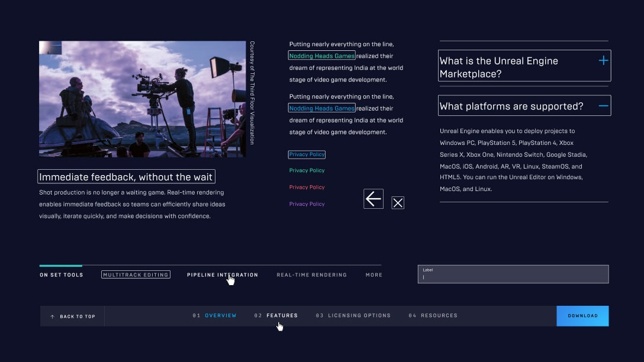This screenshot has width=644, height=362.
Task: Click the Back to Top arrow button
Action: [72, 316]
